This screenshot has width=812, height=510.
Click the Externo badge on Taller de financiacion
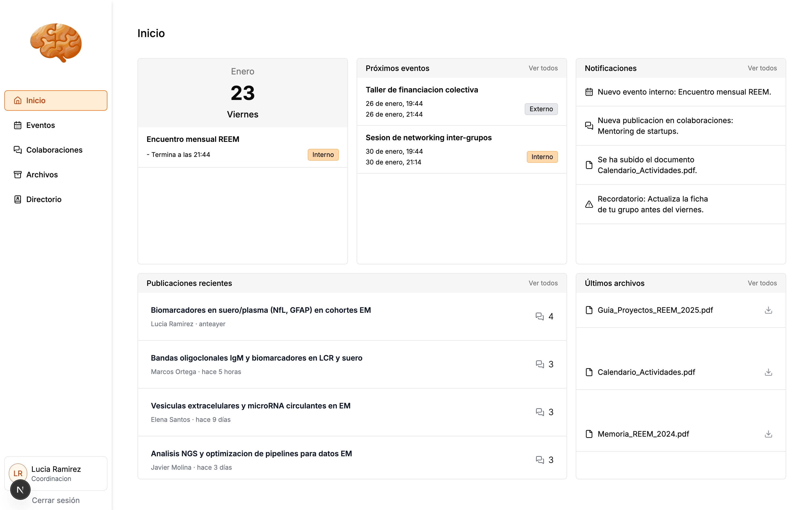click(541, 109)
